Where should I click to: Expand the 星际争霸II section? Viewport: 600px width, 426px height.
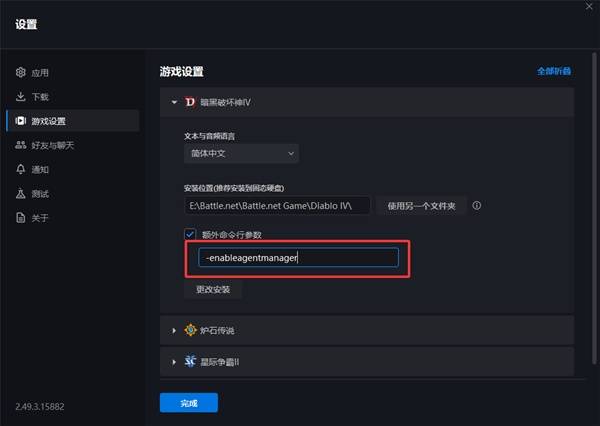[x=174, y=361]
